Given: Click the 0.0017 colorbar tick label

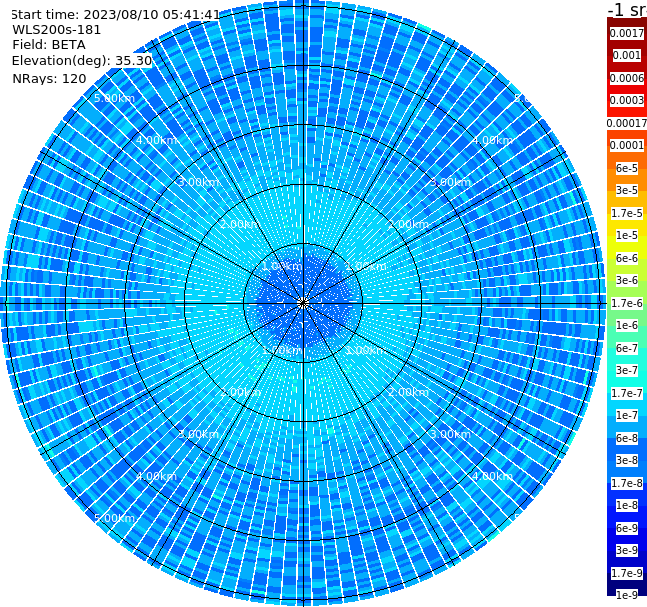Looking at the screenshot, I should coord(627,33).
